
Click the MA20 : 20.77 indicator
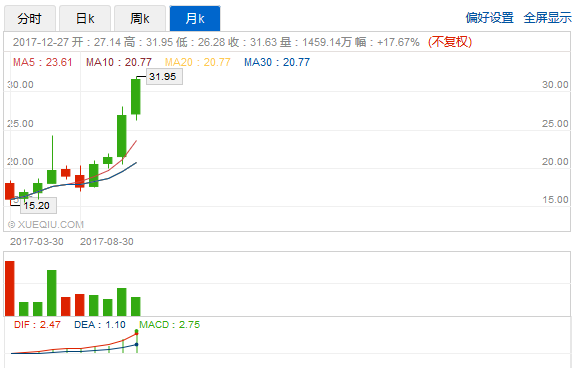(x=197, y=62)
